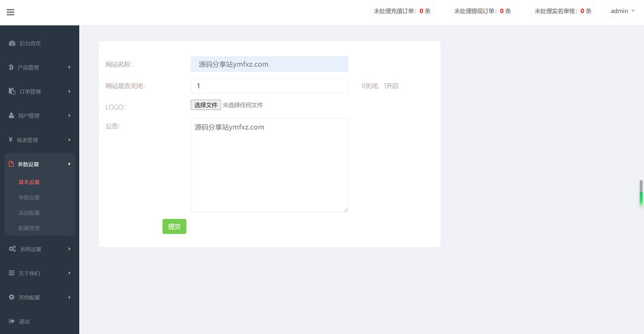Image resolution: width=644 pixels, height=334 pixels.
Task: Click the dashboard icon beside 后台首页
Action: click(12, 44)
